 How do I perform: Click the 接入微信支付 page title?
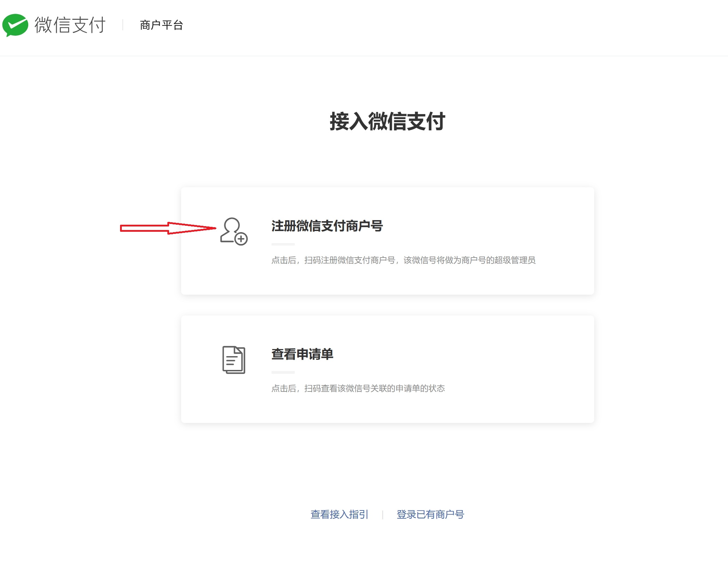(387, 122)
